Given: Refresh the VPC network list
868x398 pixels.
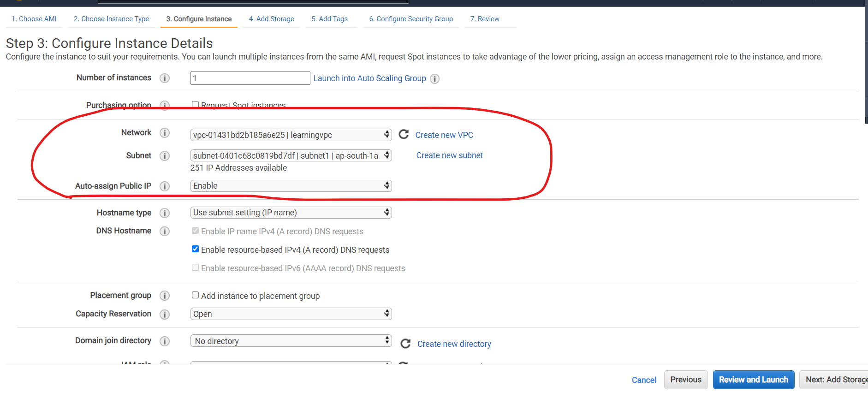Looking at the screenshot, I should 404,134.
